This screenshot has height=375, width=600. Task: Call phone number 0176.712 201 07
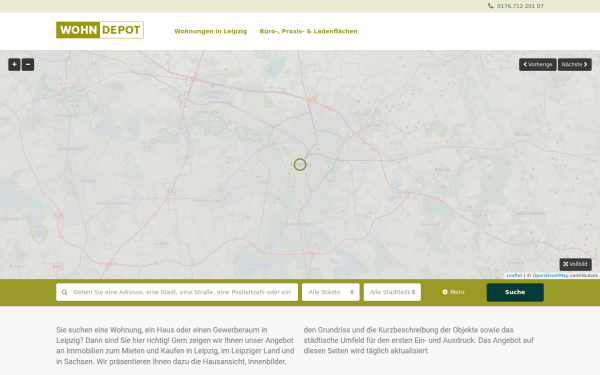point(520,6)
